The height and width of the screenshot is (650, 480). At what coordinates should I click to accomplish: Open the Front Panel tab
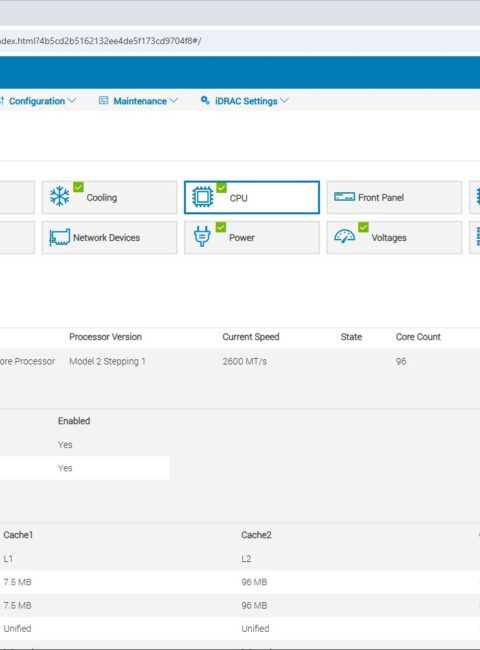tap(394, 197)
